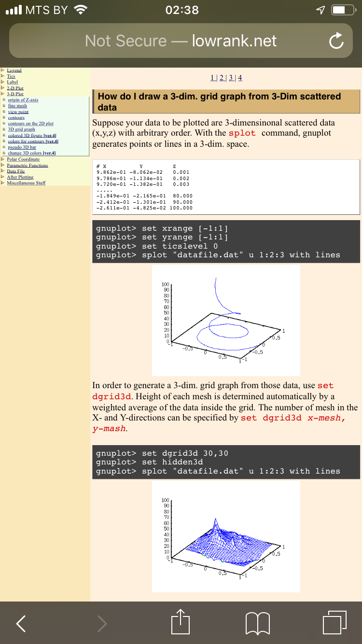Image resolution: width=362 pixels, height=644 pixels.
Task: Go to page 4 of the pager
Action: pyautogui.click(x=240, y=78)
